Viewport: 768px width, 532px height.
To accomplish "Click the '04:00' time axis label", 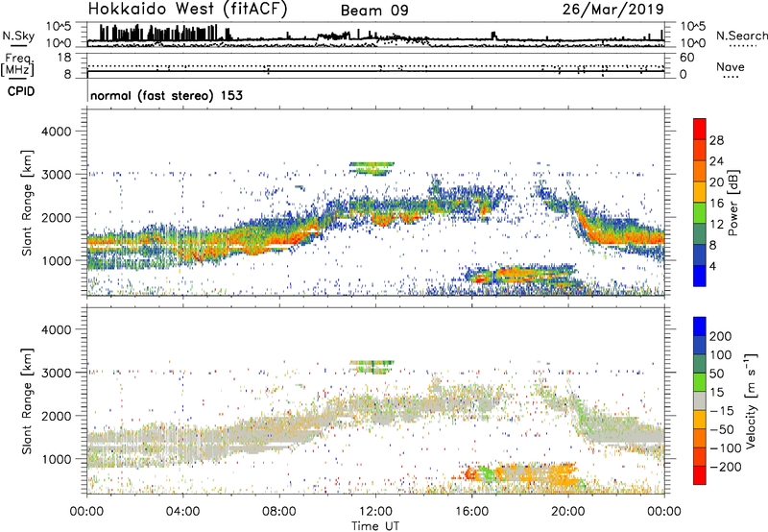I will coord(182,512).
